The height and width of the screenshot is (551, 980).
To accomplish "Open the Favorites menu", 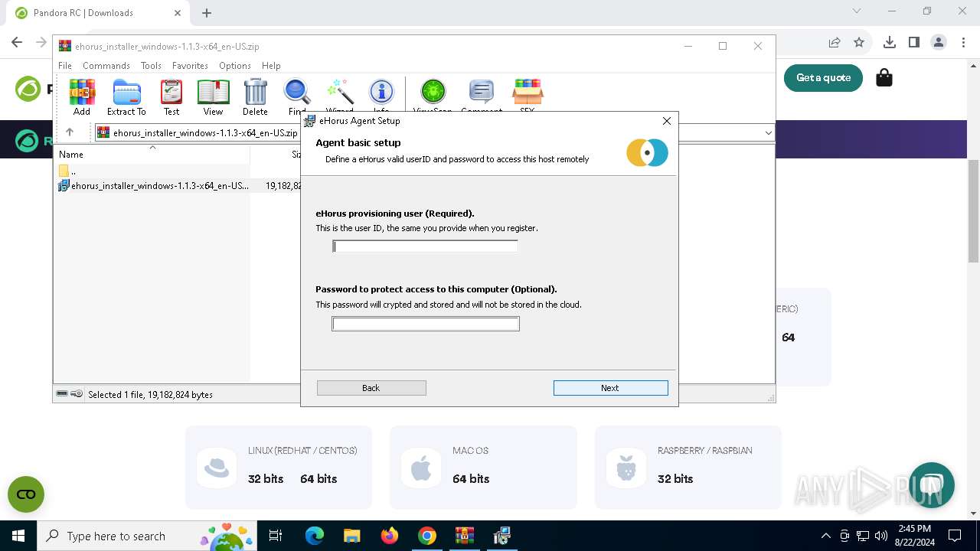I will click(190, 66).
